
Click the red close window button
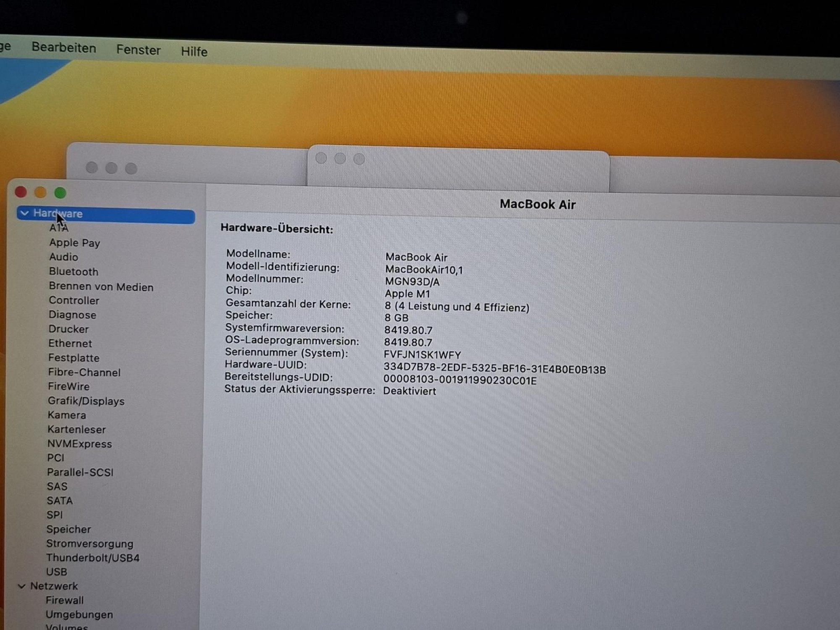pos(21,192)
